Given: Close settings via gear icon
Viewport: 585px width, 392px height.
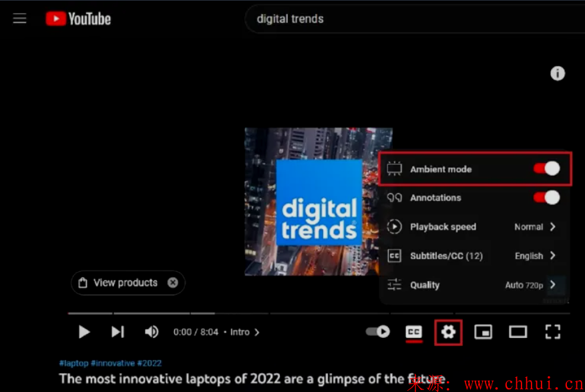Looking at the screenshot, I should [448, 332].
